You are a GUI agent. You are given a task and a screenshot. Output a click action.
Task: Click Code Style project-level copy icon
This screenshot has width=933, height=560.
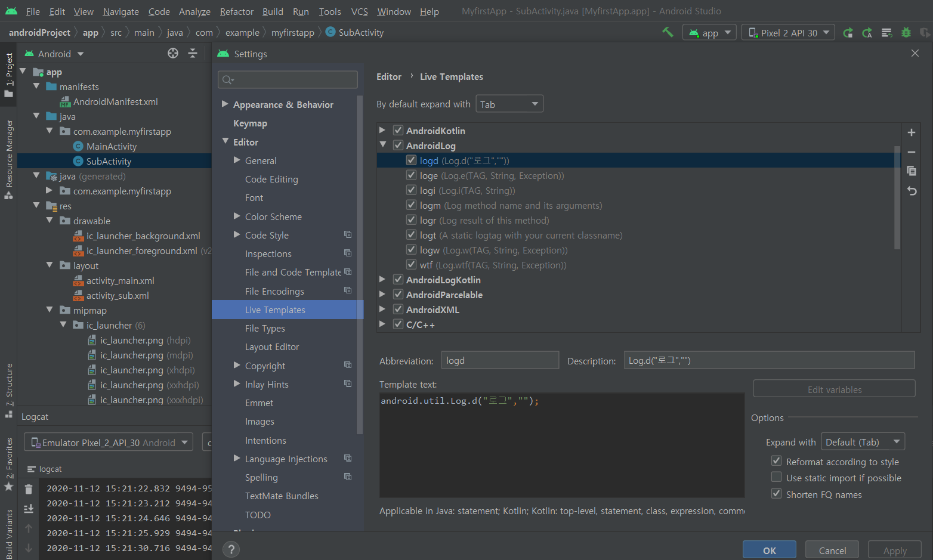348,235
